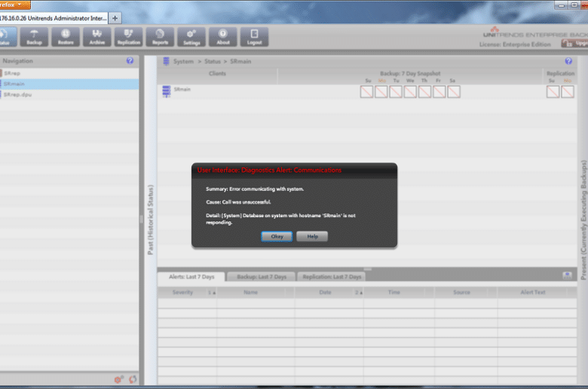Switch to Replication: Last 7 Days tab
This screenshot has width=588, height=389.
[332, 277]
